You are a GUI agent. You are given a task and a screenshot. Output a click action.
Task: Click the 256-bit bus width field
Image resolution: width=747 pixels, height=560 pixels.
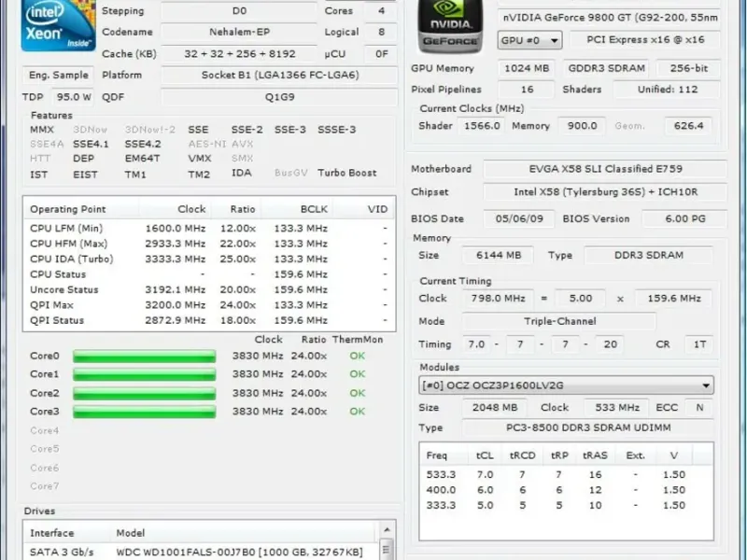[688, 68]
